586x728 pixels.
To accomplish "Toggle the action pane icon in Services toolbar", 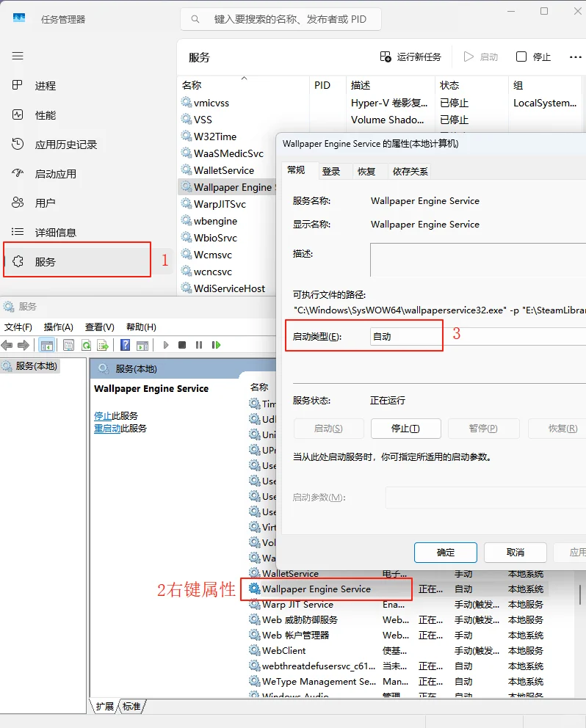I will pyautogui.click(x=142, y=345).
